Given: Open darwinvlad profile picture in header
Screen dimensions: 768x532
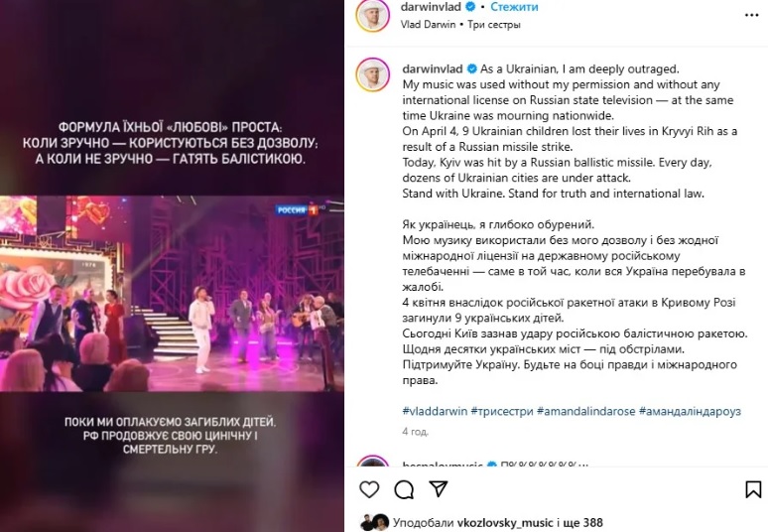Looking at the screenshot, I should click(373, 15).
